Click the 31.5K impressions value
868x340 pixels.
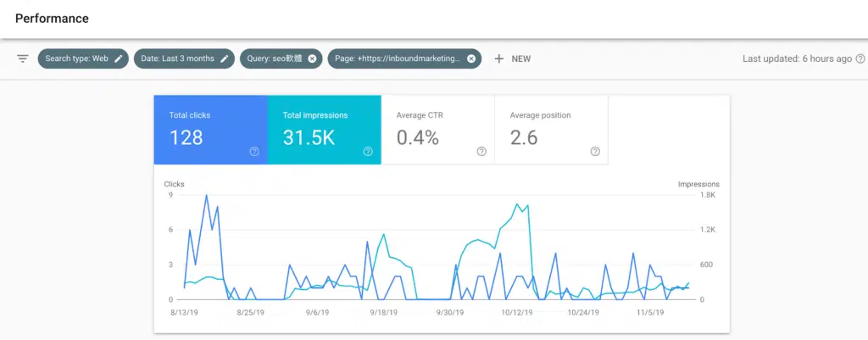coord(309,138)
